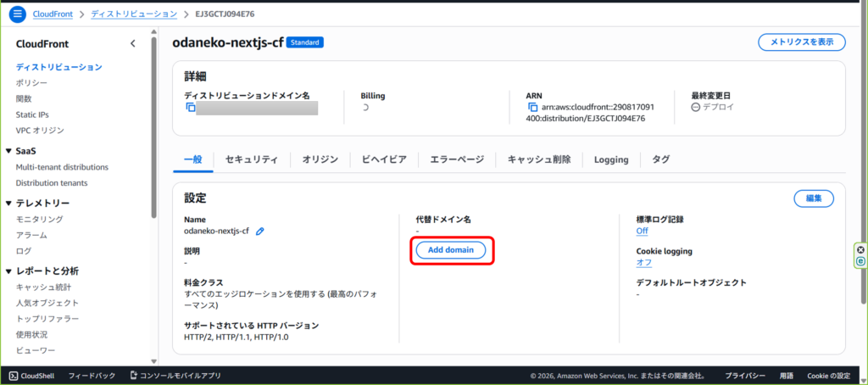Image resolution: width=868 pixels, height=385 pixels.
Task: Collapse the テレメトリー sidebar section
Action: click(x=8, y=204)
